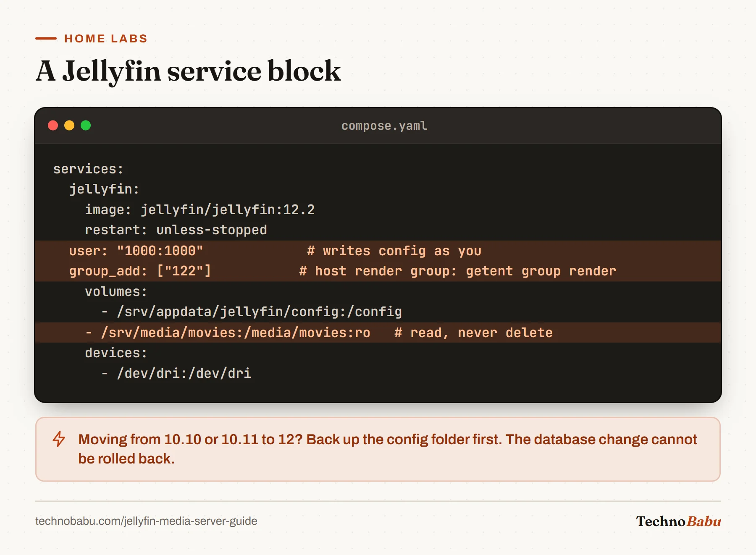Select the compose.yaml window title
Viewport: 756px width, 555px height.
click(x=384, y=126)
